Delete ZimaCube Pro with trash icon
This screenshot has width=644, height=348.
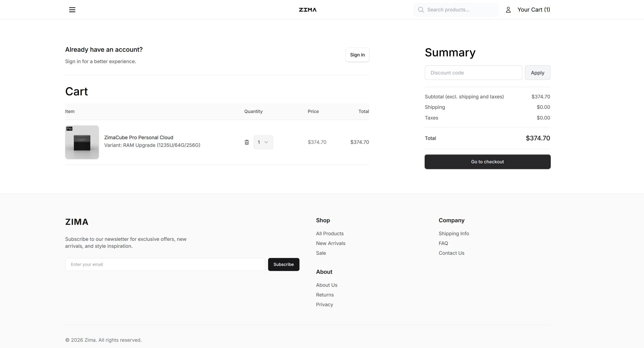click(x=247, y=142)
